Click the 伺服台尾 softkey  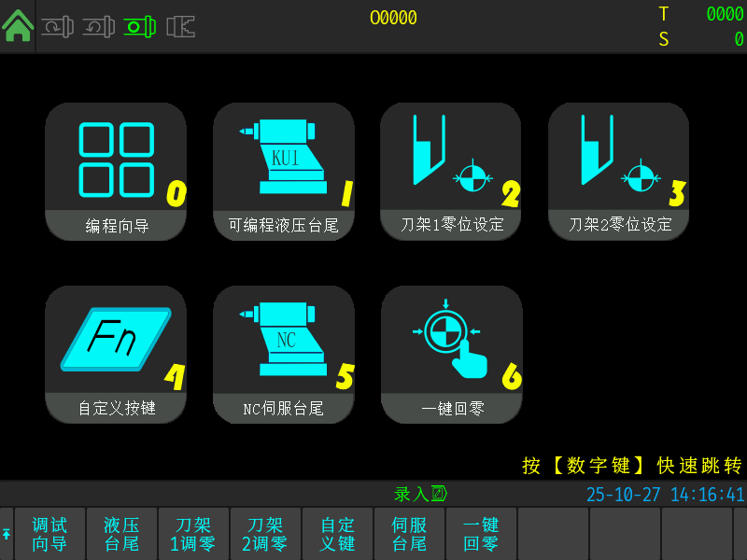409,534
